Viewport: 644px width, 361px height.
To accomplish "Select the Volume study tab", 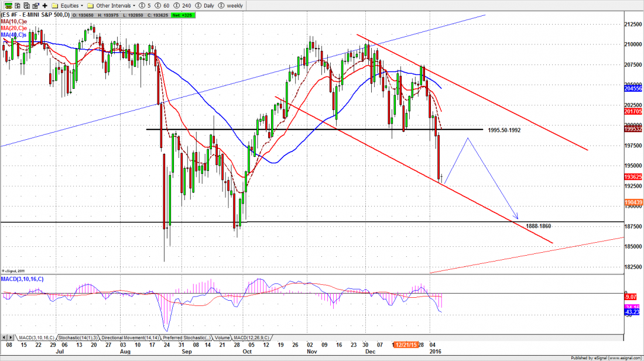I will 222,338.
